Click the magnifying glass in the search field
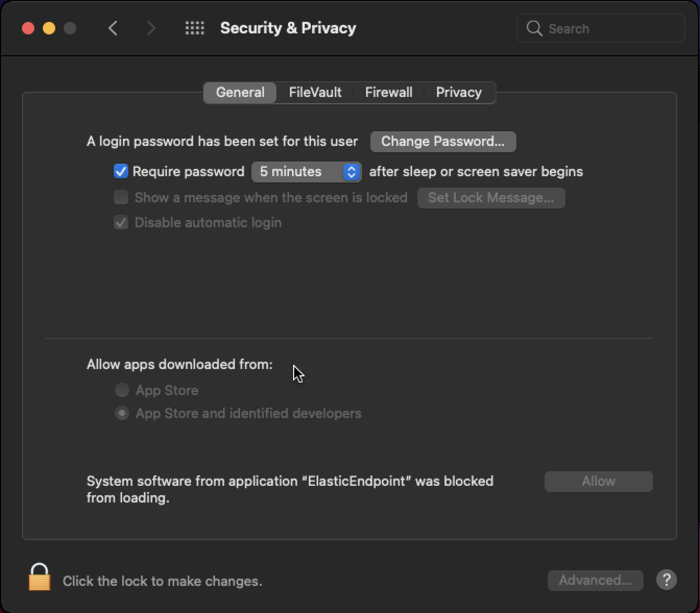Image resolution: width=700 pixels, height=613 pixels. point(534,29)
